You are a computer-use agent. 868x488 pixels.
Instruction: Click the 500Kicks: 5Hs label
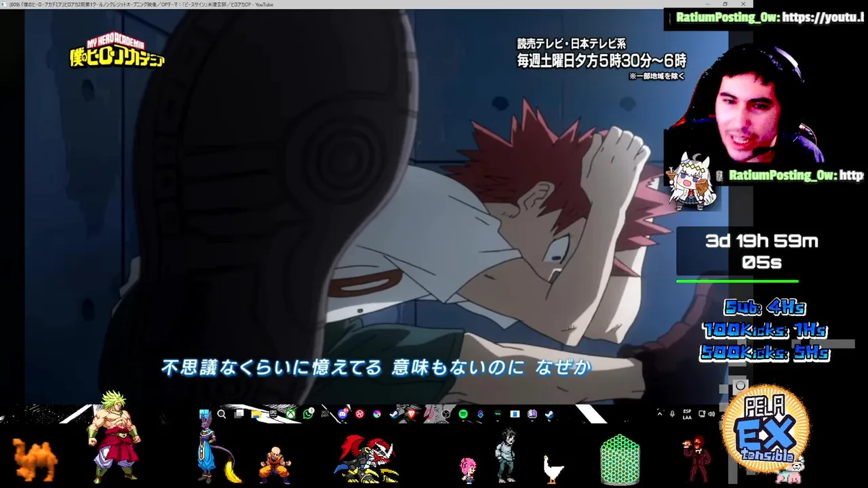[x=765, y=352]
